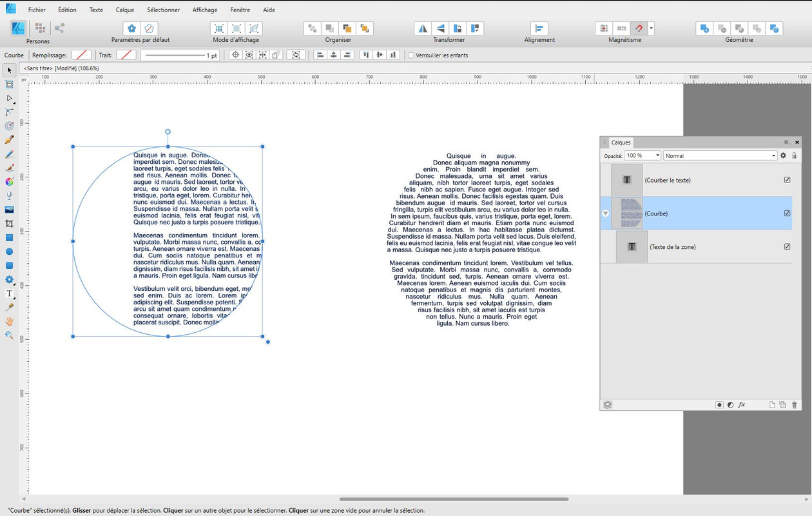Hide the Texte de la zone layer
The height and width of the screenshot is (516, 812).
pyautogui.click(x=787, y=246)
